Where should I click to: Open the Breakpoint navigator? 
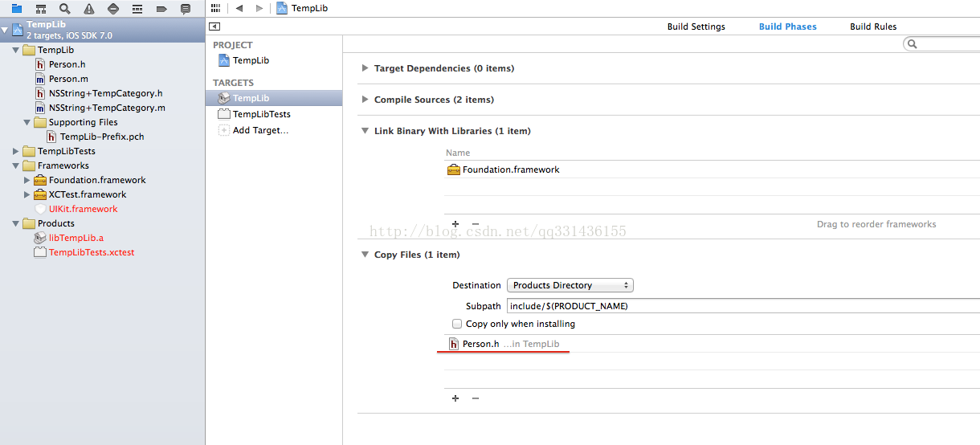161,9
